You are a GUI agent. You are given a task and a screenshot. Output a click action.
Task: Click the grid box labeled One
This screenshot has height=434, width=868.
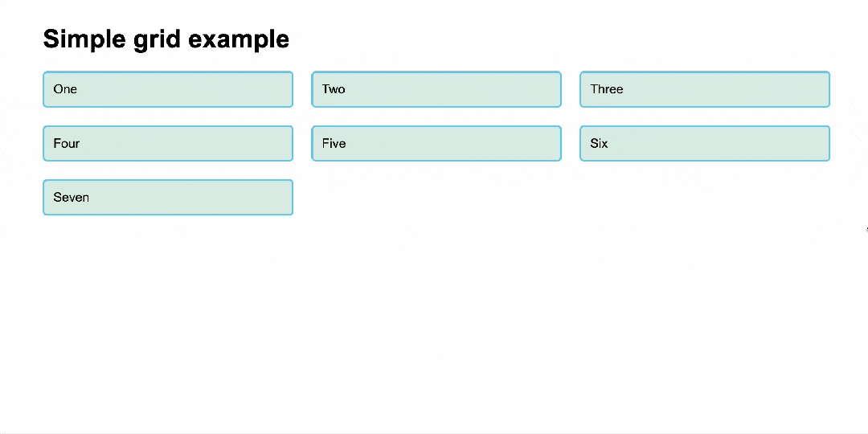click(x=168, y=89)
